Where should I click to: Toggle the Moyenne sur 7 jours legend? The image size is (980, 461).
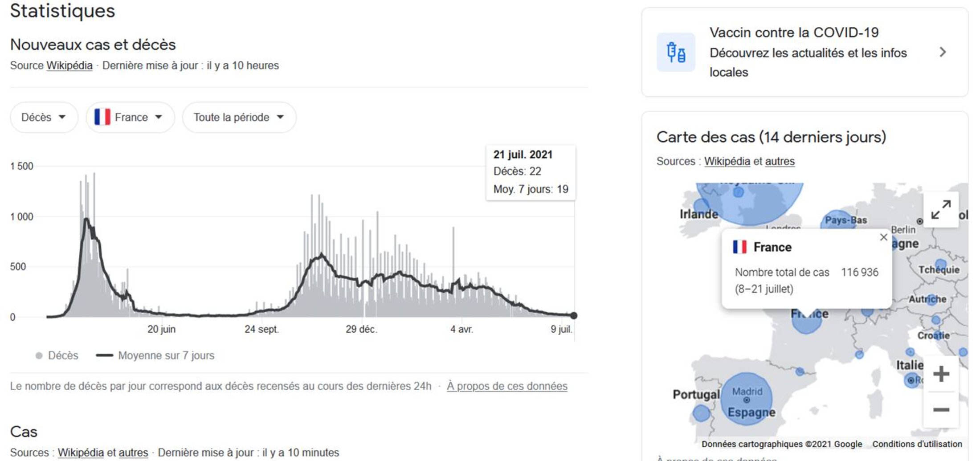click(155, 355)
